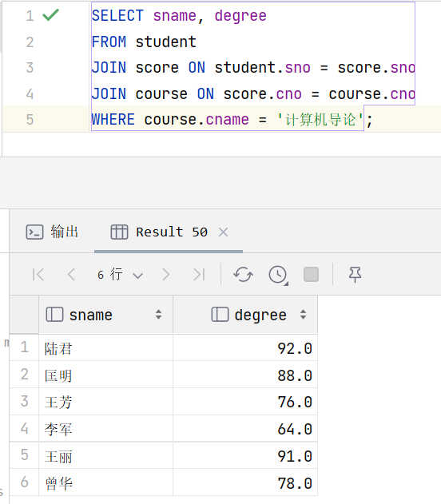The width and height of the screenshot is (441, 504).
Task: Select the degree value 64.0
Action: [x=245, y=429]
